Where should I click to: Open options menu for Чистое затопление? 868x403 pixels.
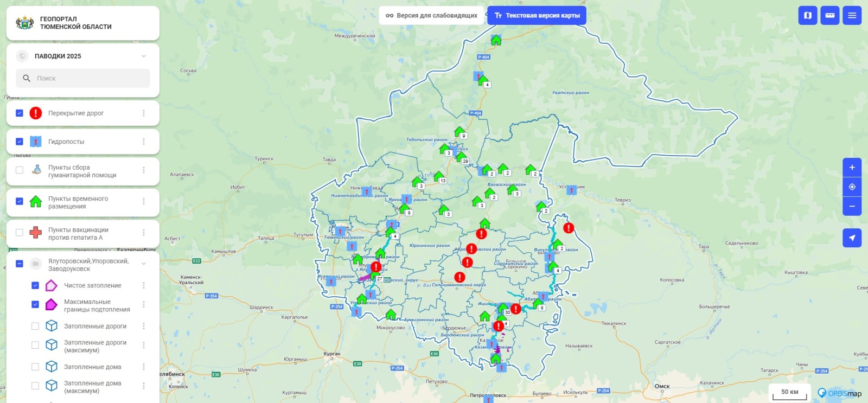click(144, 285)
